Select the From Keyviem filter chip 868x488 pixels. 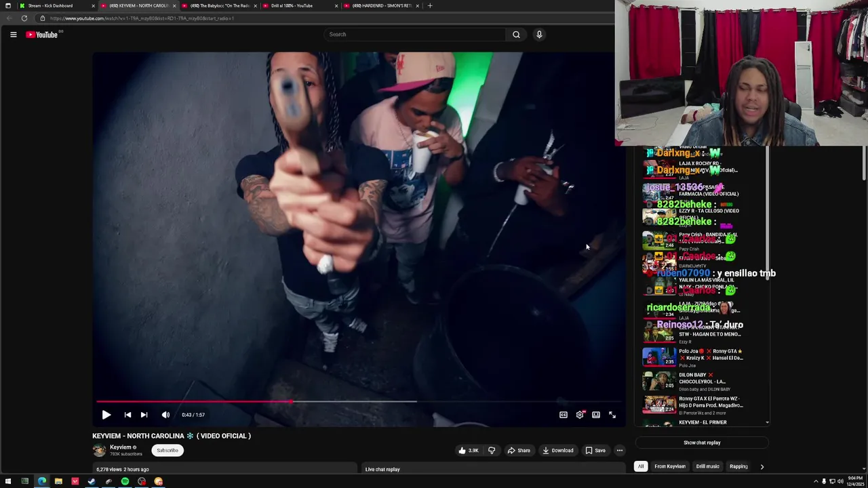[x=670, y=466]
